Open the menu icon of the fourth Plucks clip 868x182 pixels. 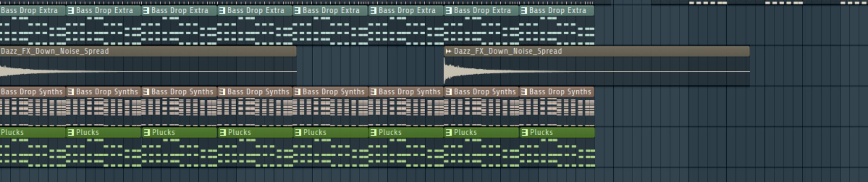[222, 133]
